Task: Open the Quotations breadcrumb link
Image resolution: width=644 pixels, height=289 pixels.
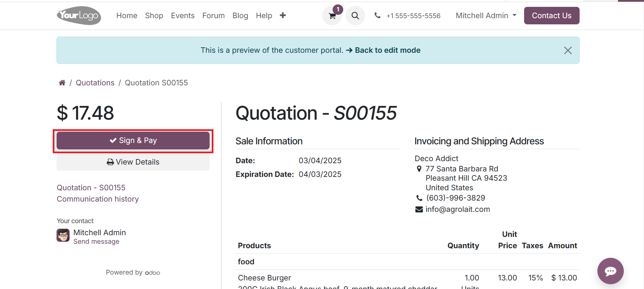Action: coord(95,83)
